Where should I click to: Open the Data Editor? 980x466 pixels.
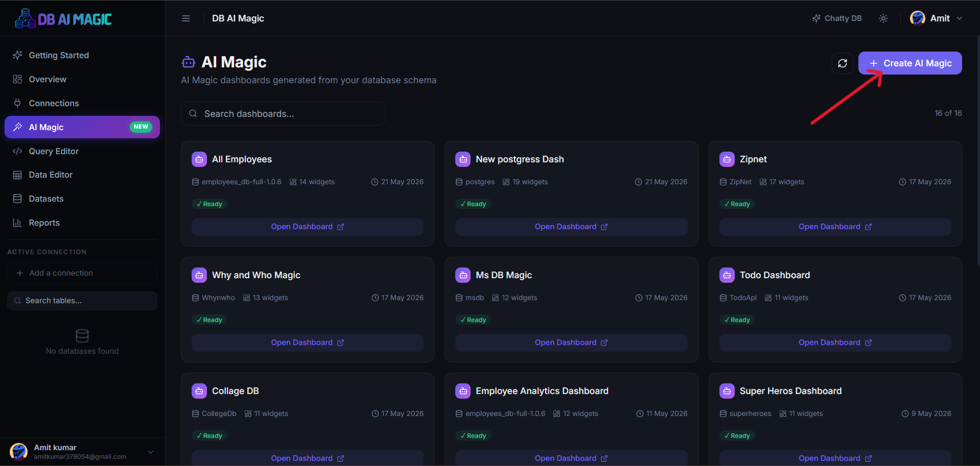click(82, 175)
